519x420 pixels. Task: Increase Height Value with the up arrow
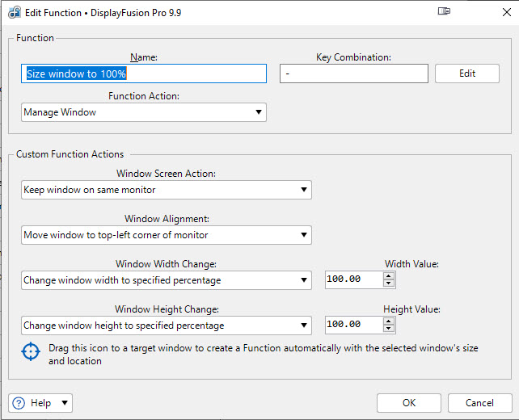pos(389,321)
